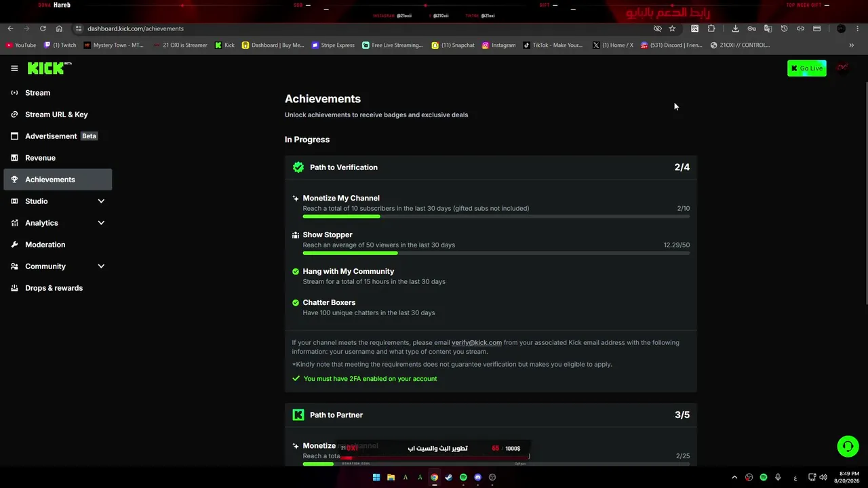The width and height of the screenshot is (868, 488).
Task: Open the Revenue page
Action: coord(58,158)
